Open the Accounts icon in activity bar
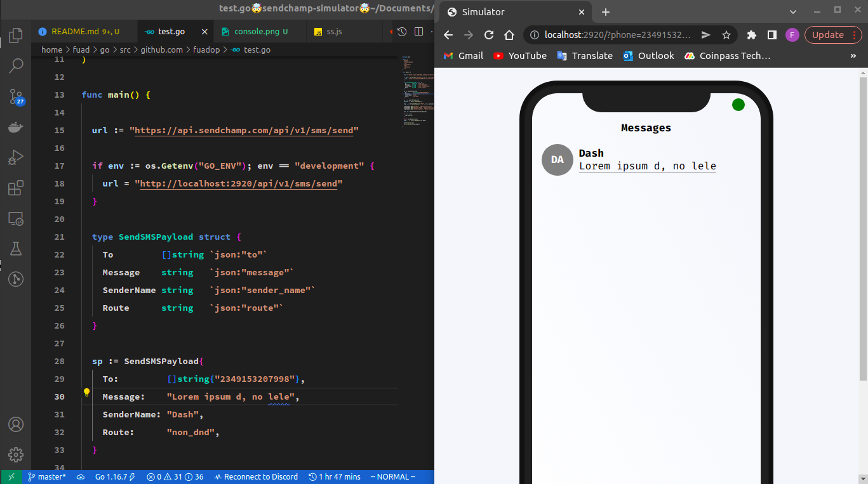 pos(16,424)
